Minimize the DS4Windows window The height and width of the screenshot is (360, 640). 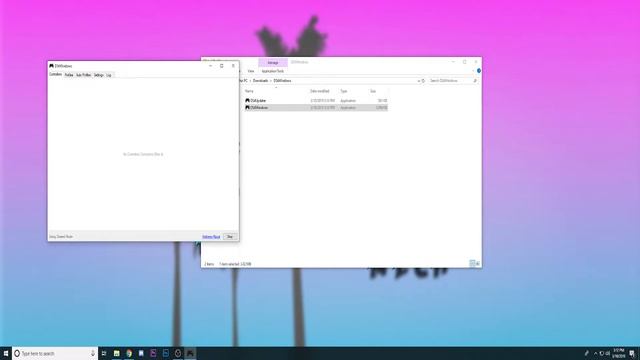point(210,66)
